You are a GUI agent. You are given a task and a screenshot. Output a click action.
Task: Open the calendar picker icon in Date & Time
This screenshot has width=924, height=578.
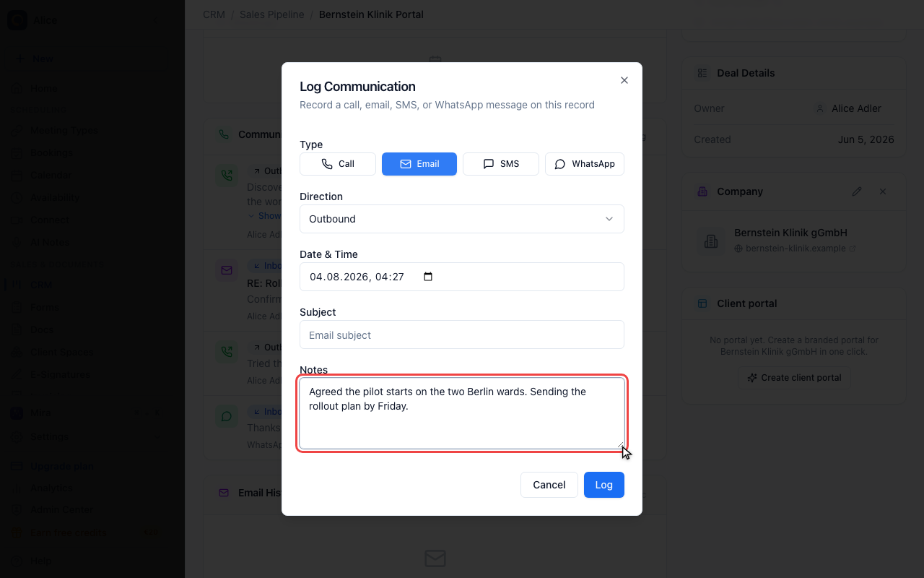tap(428, 277)
